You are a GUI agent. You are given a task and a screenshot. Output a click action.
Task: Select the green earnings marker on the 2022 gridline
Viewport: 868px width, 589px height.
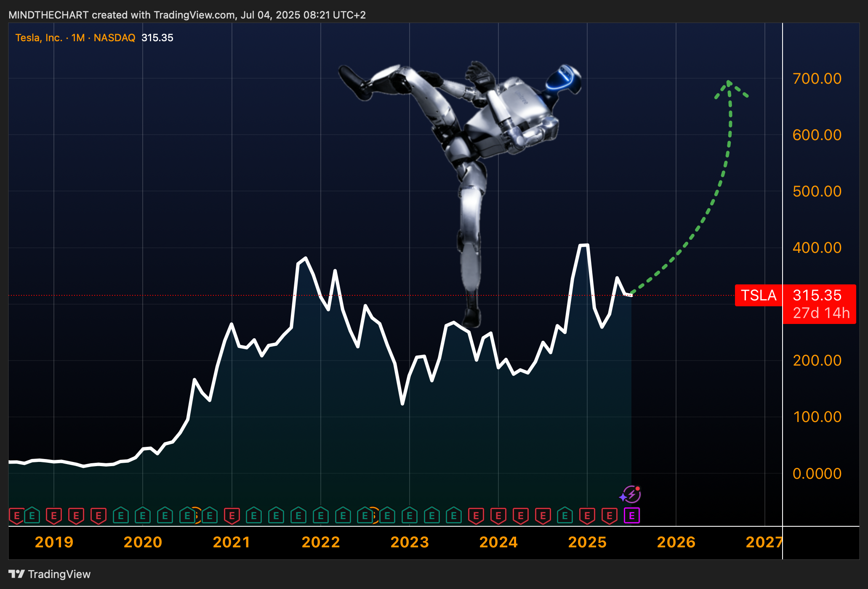click(321, 515)
